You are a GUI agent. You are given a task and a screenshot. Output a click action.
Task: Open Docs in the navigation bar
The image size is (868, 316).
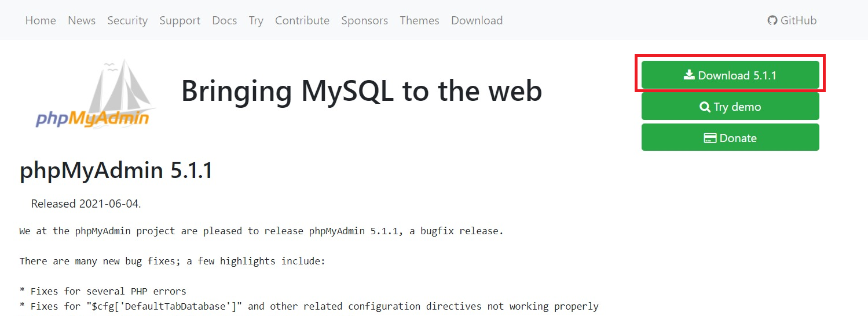(225, 20)
